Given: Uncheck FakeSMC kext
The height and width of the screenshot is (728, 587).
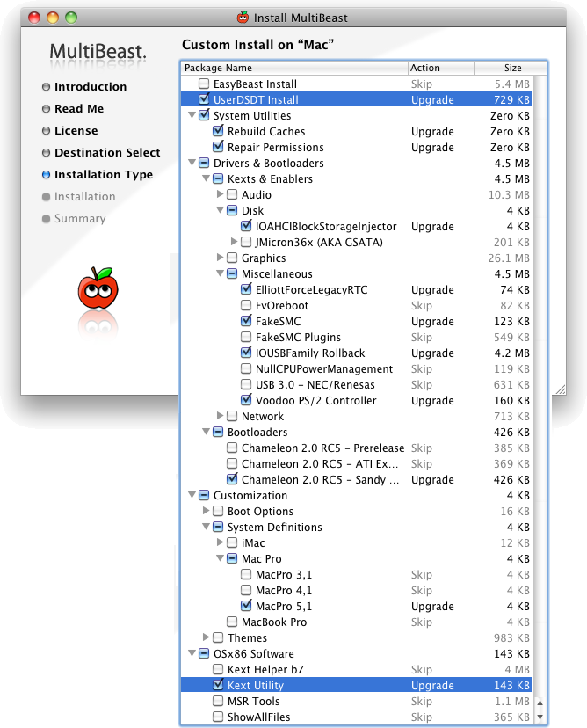Looking at the screenshot, I should [246, 321].
